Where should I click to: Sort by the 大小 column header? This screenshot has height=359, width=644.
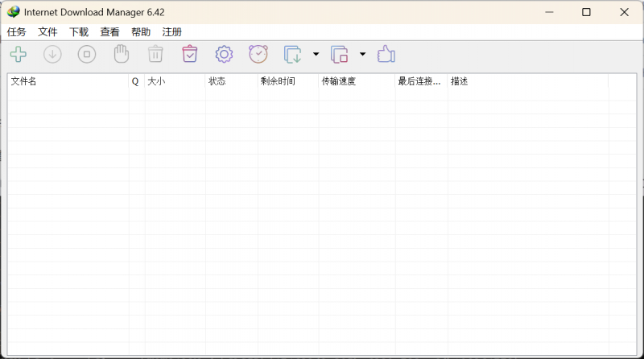pyautogui.click(x=175, y=81)
